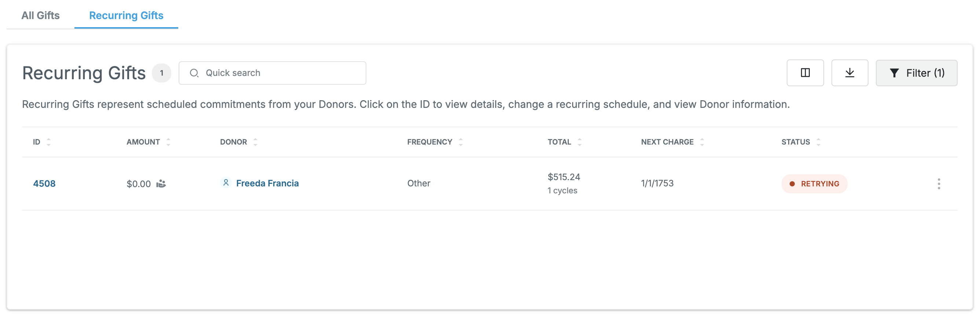This screenshot has height=317, width=980.
Task: Click the group icon beside $0.00 amount
Action: [161, 184]
